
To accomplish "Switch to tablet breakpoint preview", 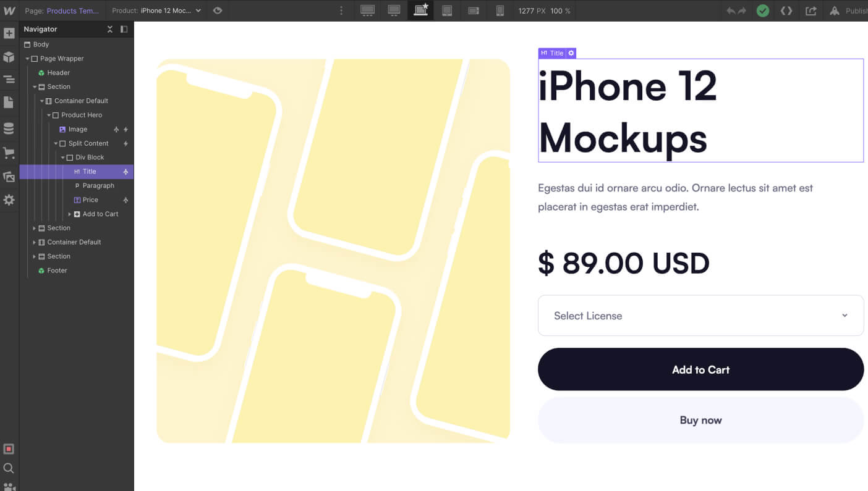I will (x=447, y=10).
